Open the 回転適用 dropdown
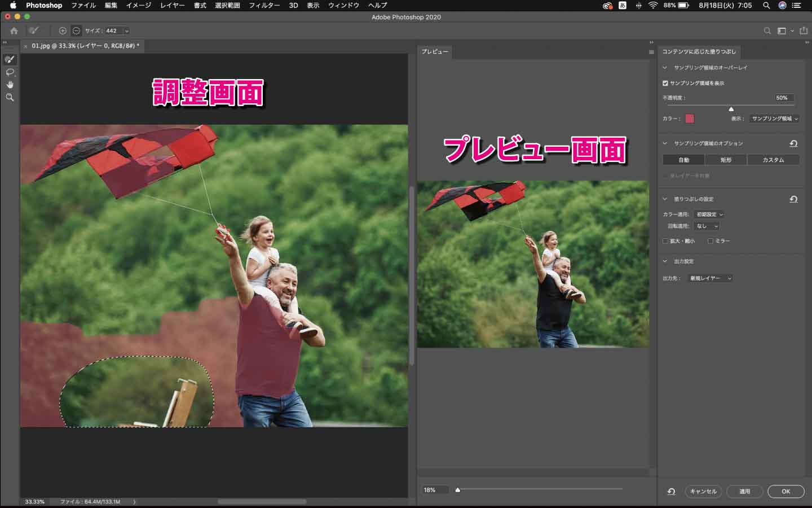The height and width of the screenshot is (508, 812). pos(706,226)
